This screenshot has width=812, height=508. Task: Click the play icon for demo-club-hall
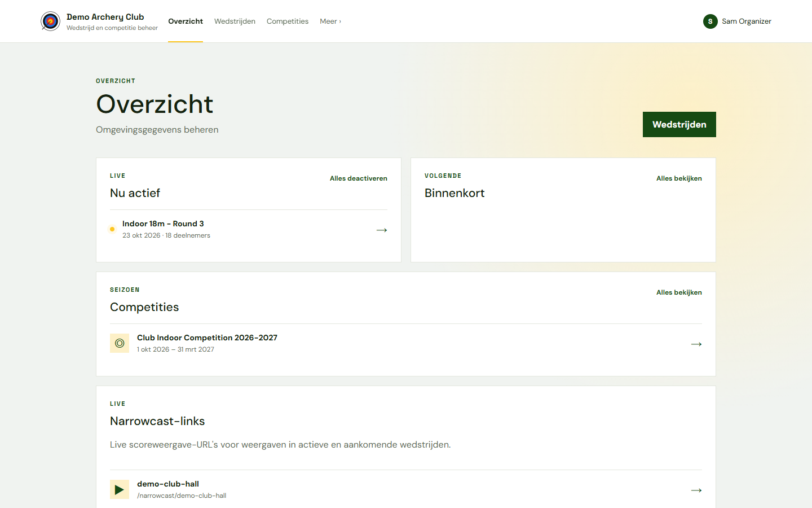pos(120,489)
